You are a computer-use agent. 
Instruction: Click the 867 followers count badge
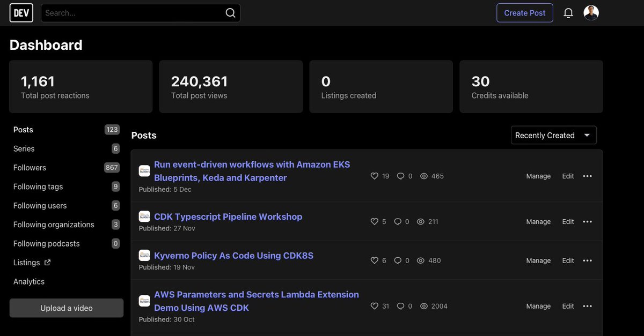click(112, 168)
